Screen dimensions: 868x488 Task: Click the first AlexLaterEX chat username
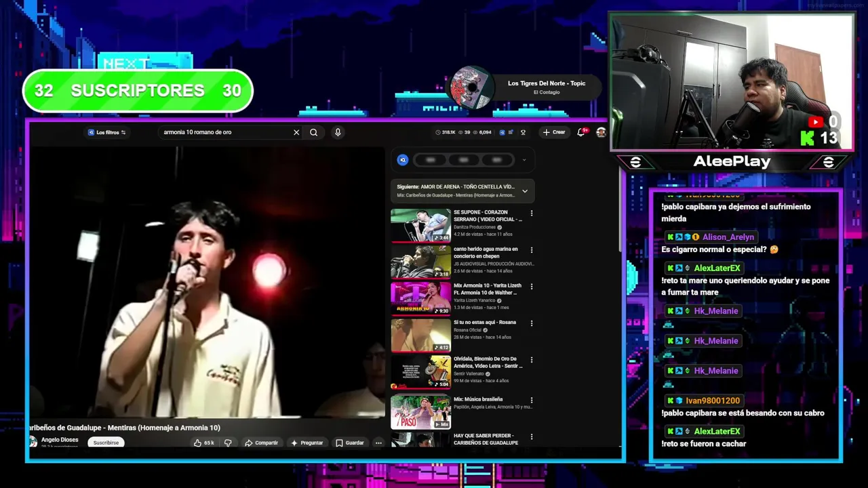pos(717,268)
